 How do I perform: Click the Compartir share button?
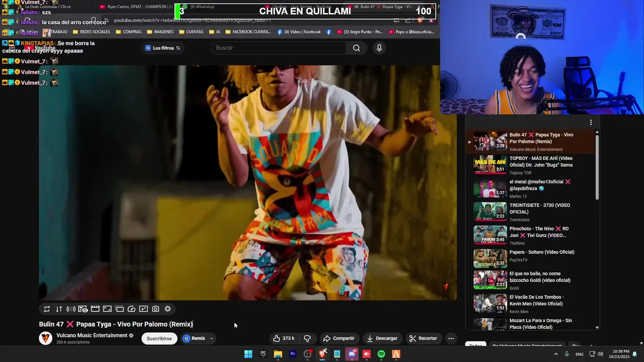339,338
